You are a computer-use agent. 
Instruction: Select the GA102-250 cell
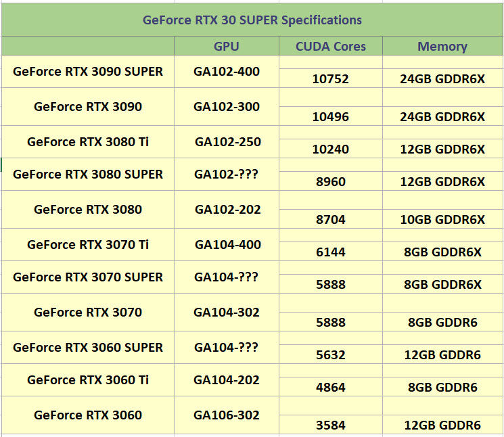click(x=226, y=141)
